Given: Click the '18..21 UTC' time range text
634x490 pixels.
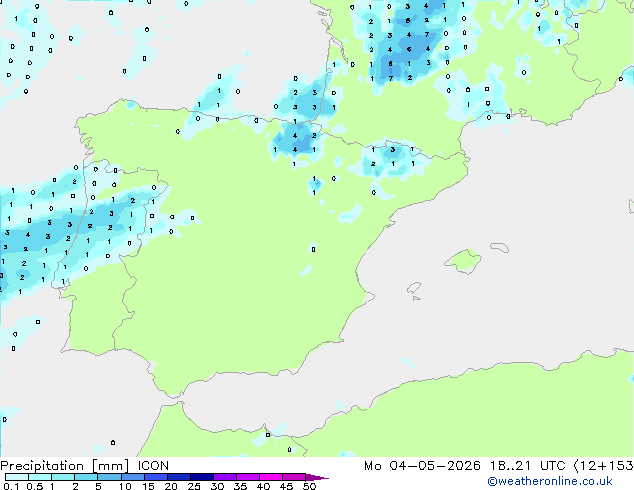Looking at the screenshot, I should (527, 466).
